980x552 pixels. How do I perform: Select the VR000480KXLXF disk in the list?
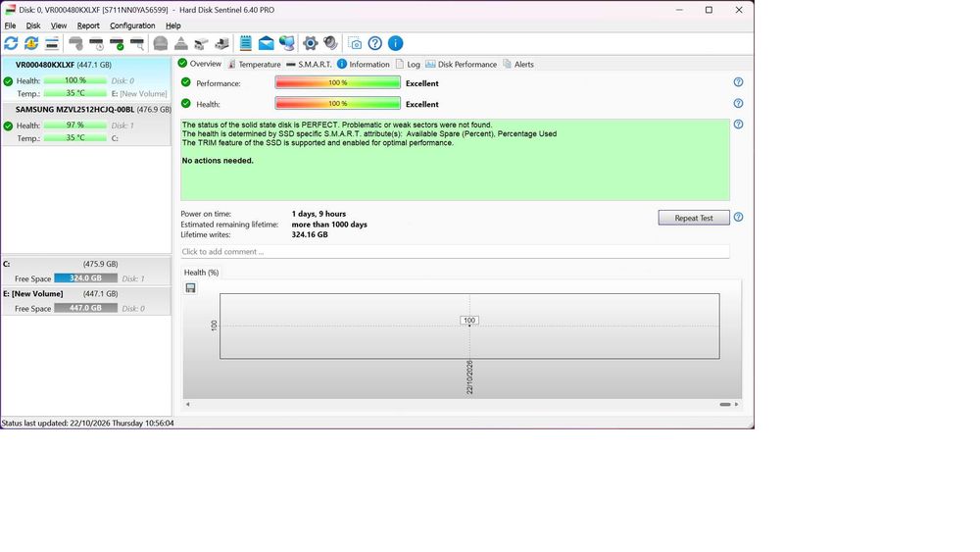click(86, 79)
